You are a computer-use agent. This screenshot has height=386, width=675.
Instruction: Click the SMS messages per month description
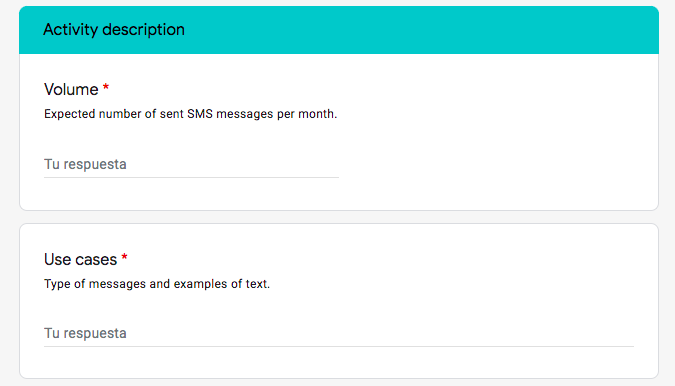(x=190, y=114)
